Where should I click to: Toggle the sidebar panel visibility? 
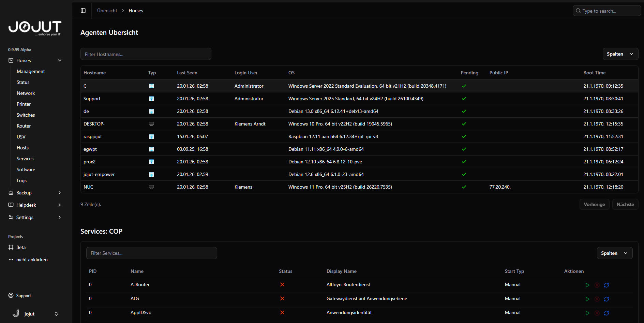coord(83,11)
